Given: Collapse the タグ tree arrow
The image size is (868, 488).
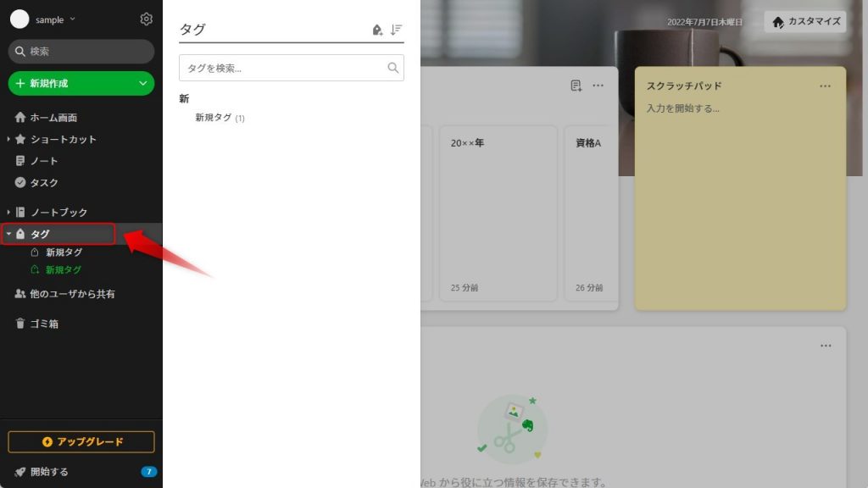Looking at the screenshot, I should [x=8, y=234].
